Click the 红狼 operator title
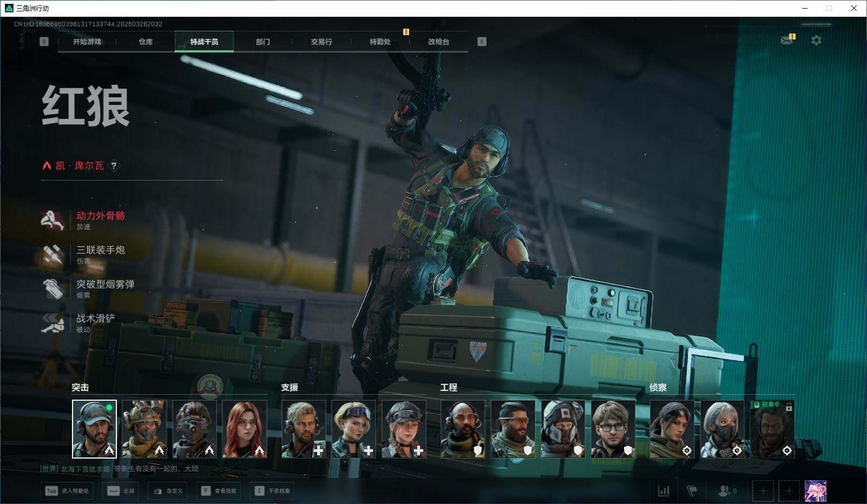 coord(86,106)
